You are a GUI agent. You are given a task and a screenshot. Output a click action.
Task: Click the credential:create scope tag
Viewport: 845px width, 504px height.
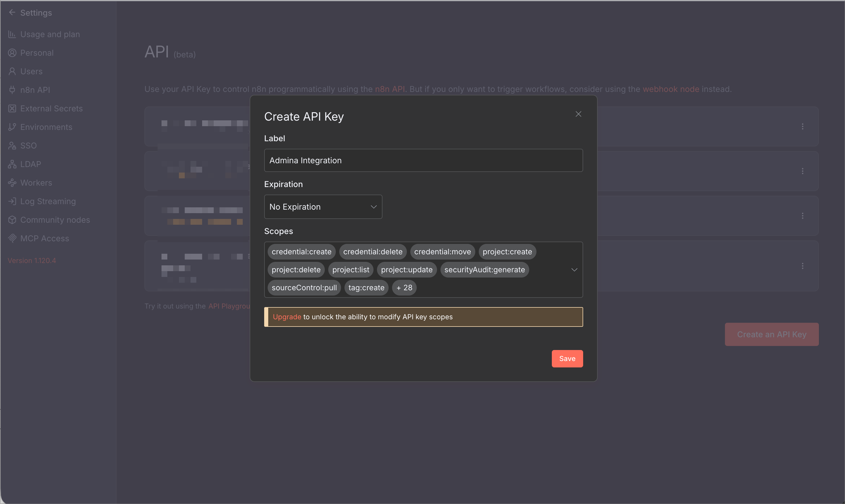click(301, 252)
